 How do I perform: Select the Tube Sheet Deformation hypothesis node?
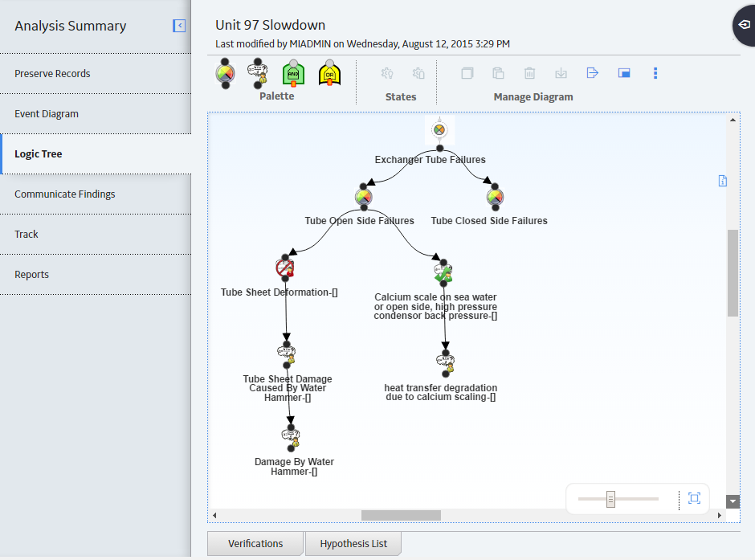tap(285, 268)
